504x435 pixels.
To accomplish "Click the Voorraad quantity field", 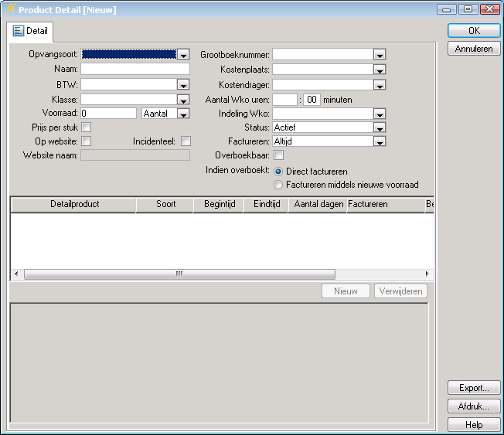I will click(108, 113).
